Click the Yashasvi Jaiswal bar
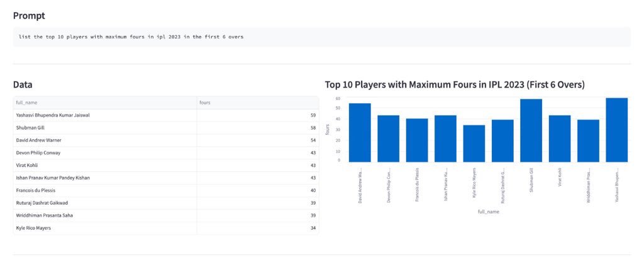 tap(617, 130)
